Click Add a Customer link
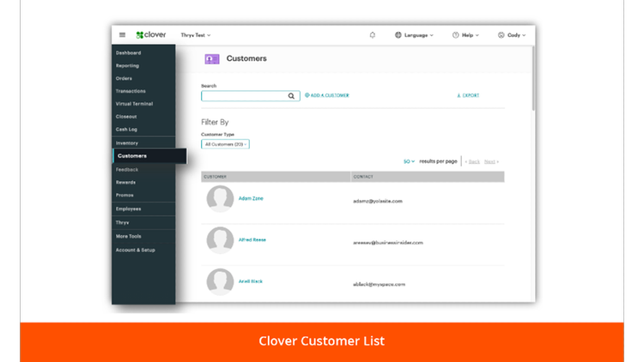 pos(327,95)
